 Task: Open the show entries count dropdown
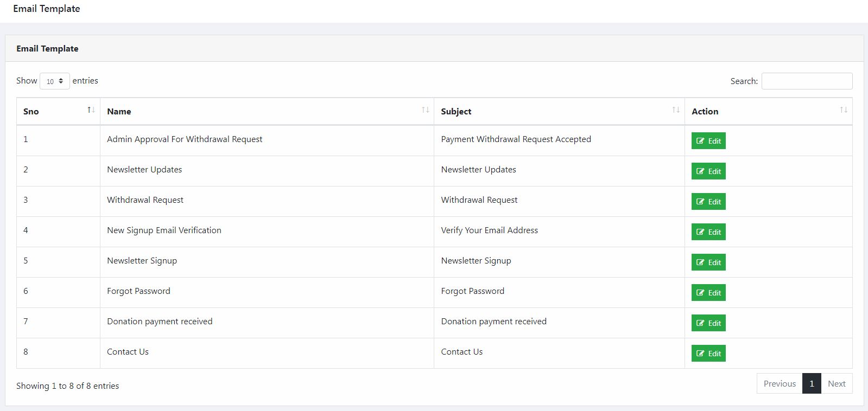coord(55,81)
